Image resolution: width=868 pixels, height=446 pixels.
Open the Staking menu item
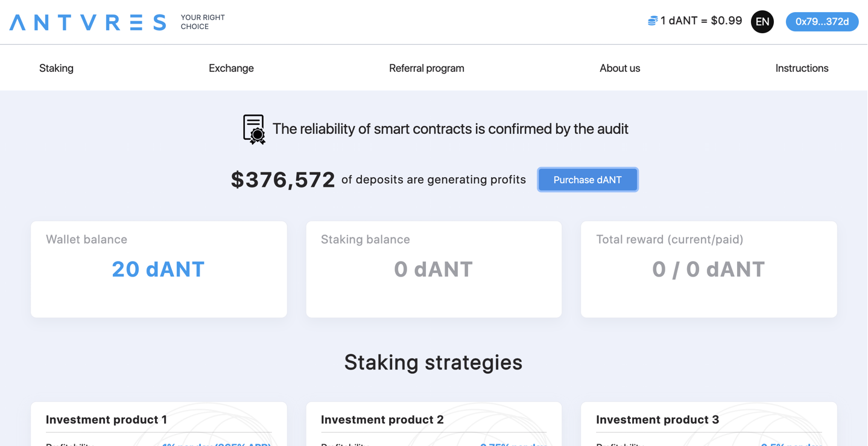click(x=56, y=68)
